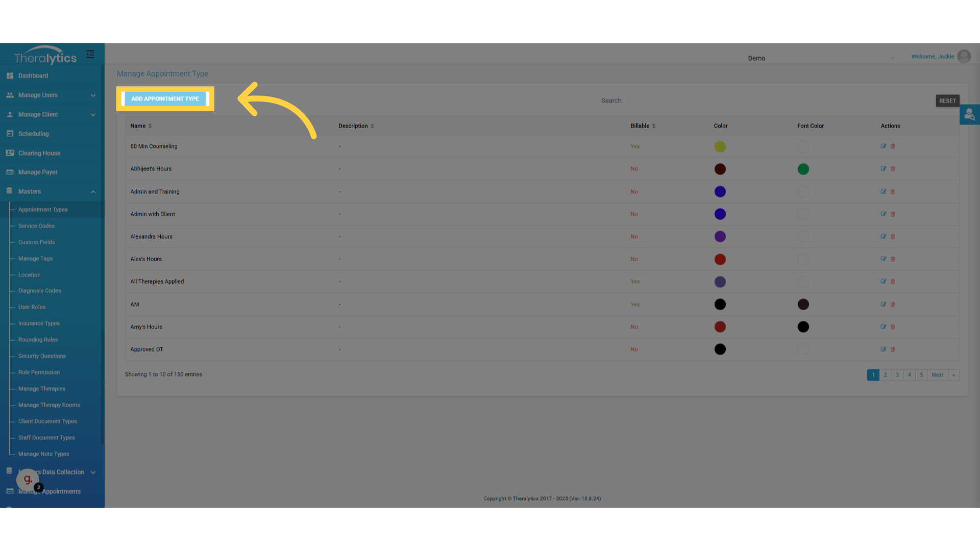980x551 pixels.
Task: Open Service Codes under Masters
Action: click(x=36, y=226)
